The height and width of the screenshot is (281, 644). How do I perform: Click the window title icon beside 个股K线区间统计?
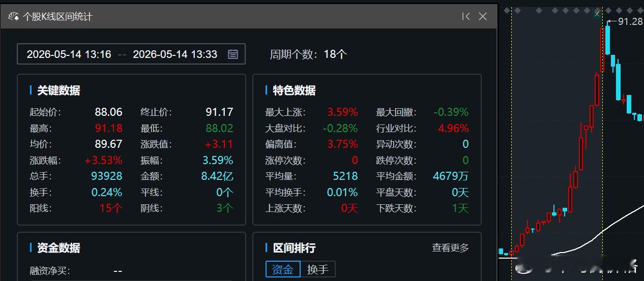point(14,17)
